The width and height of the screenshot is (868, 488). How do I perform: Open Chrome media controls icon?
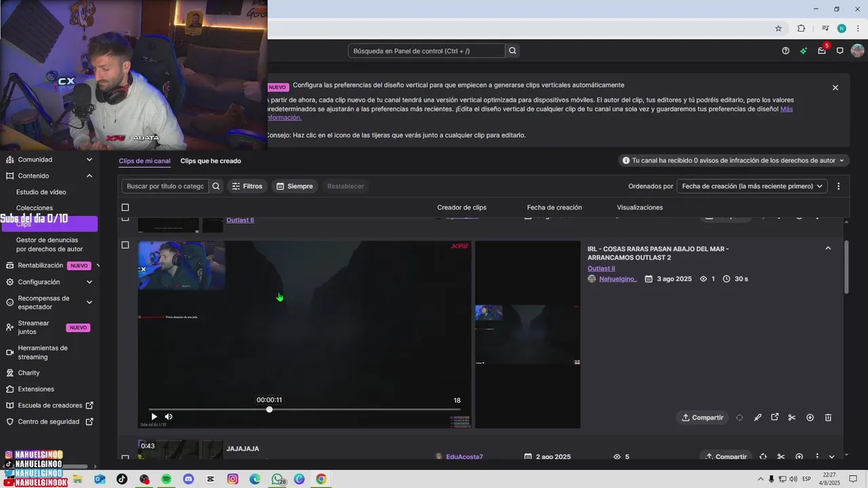[x=825, y=28]
